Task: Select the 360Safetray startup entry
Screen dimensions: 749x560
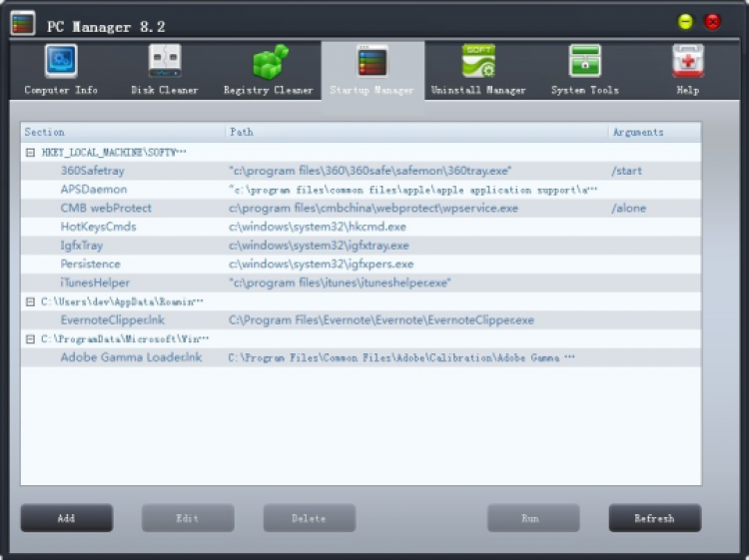Action: coord(92,171)
